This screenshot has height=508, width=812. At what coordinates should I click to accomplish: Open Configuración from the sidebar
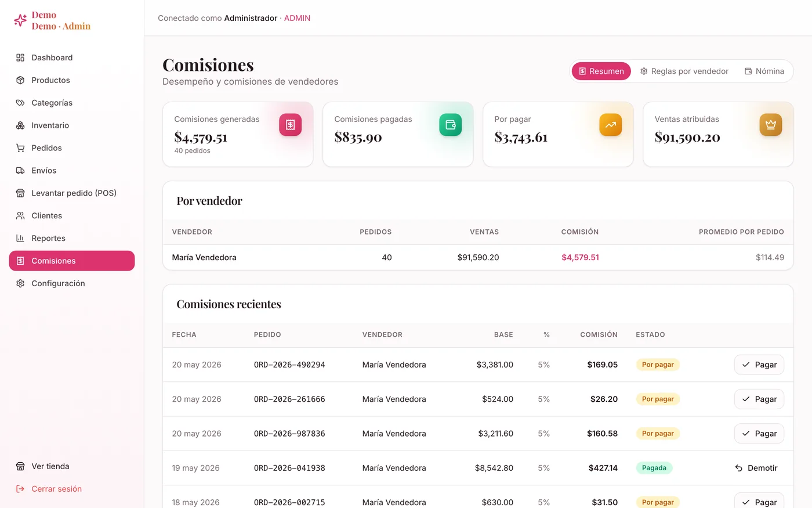[x=72, y=283]
